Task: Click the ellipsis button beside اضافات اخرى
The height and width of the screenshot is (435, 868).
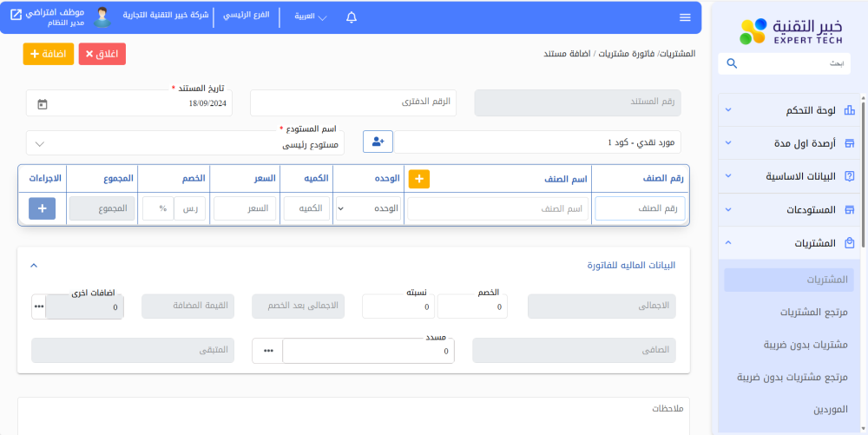Action: click(x=38, y=306)
